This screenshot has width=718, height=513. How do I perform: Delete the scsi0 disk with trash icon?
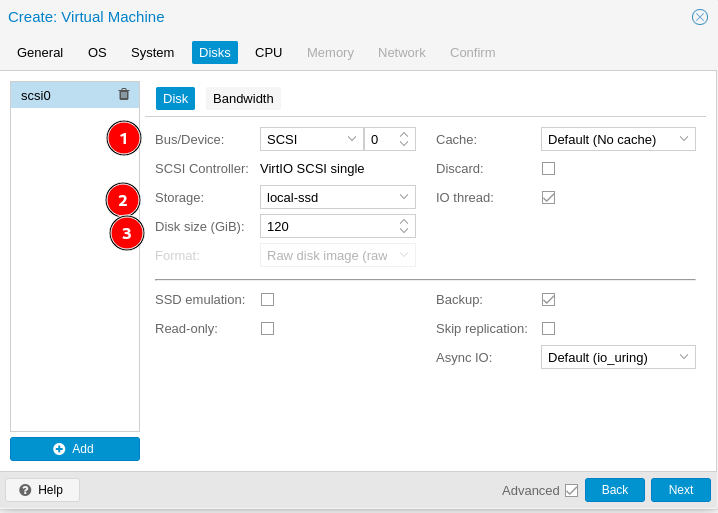pyautogui.click(x=124, y=95)
